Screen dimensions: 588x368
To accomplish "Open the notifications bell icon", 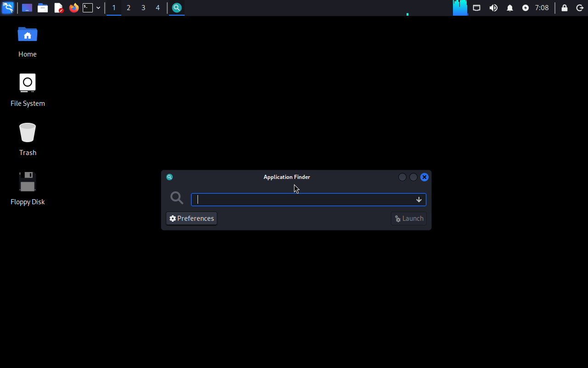I will click(509, 8).
